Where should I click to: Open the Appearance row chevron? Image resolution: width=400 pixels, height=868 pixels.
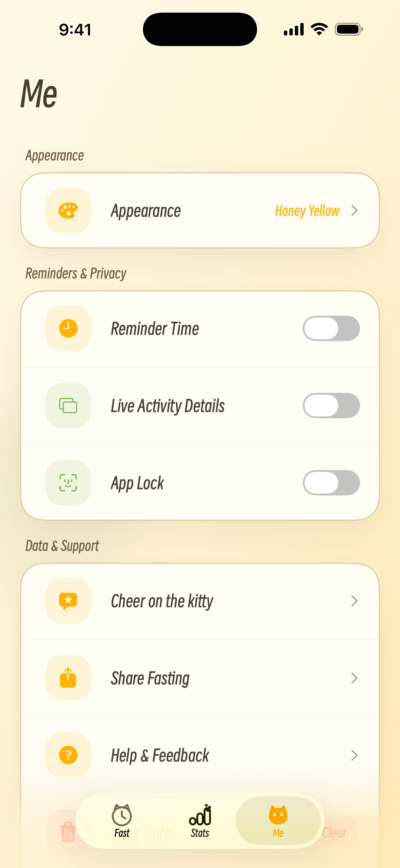point(354,211)
